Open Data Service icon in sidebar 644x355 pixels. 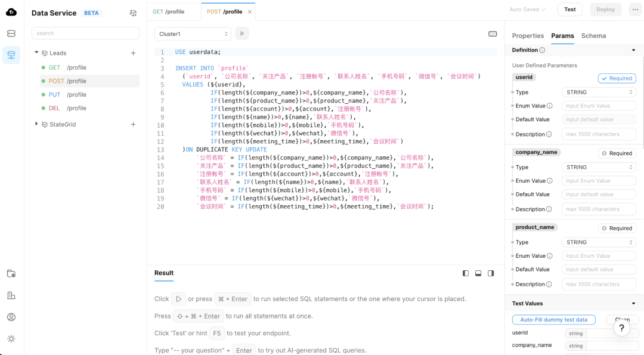(11, 55)
